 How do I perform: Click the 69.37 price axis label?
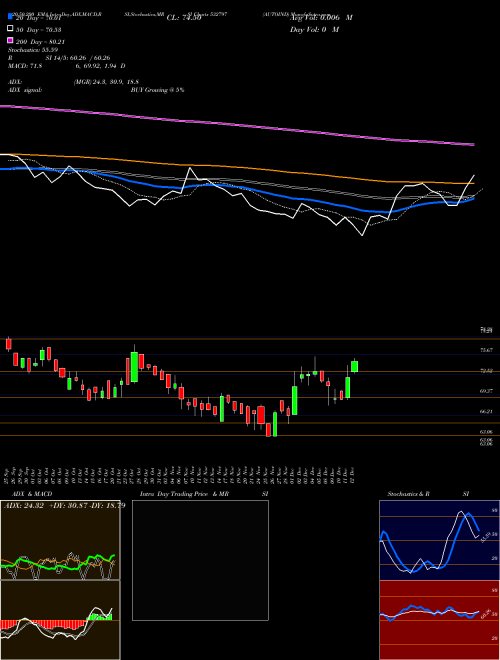pyautogui.click(x=487, y=391)
